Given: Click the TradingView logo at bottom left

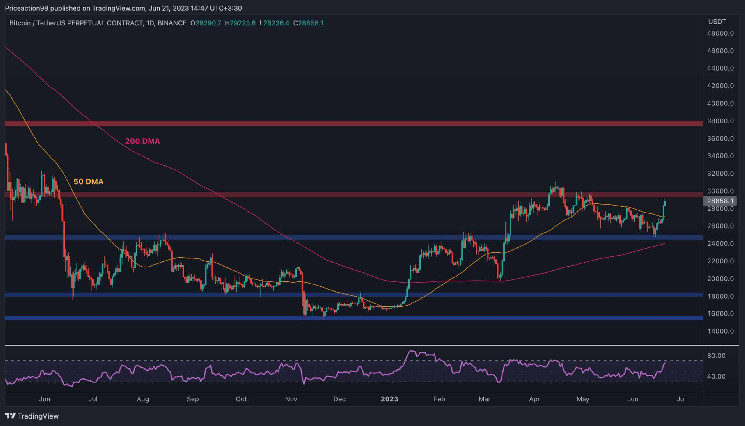Looking at the screenshot, I should point(32,416).
